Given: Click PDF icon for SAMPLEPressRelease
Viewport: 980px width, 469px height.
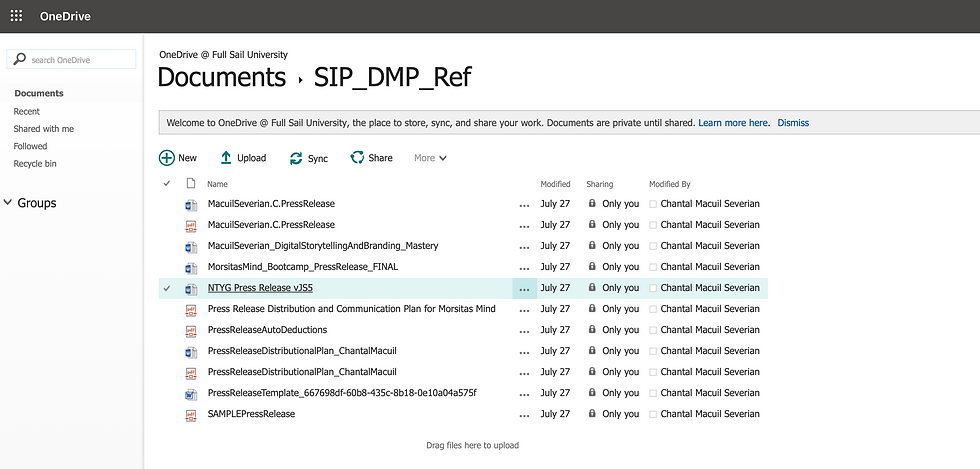Looking at the screenshot, I should 191,415.
